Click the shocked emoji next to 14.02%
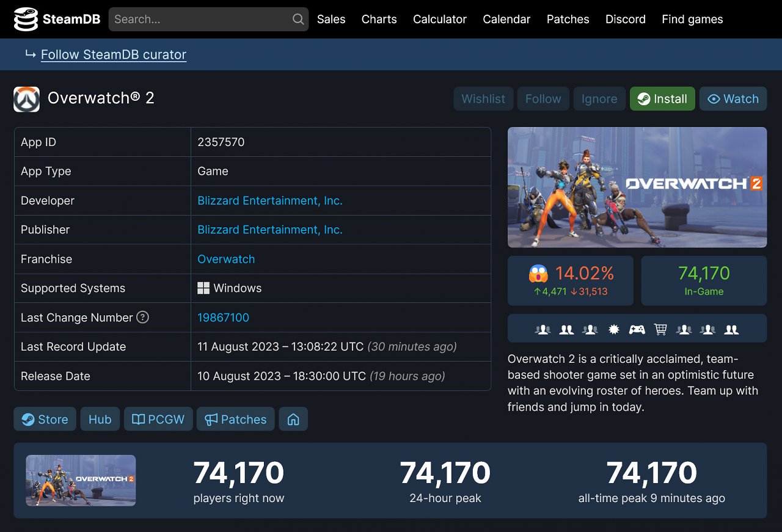This screenshot has width=782, height=532. point(539,273)
